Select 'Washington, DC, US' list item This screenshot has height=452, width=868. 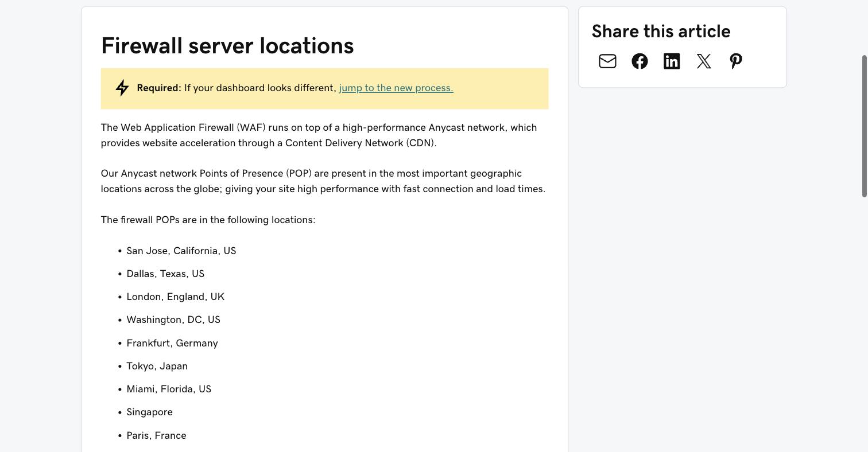click(x=173, y=319)
